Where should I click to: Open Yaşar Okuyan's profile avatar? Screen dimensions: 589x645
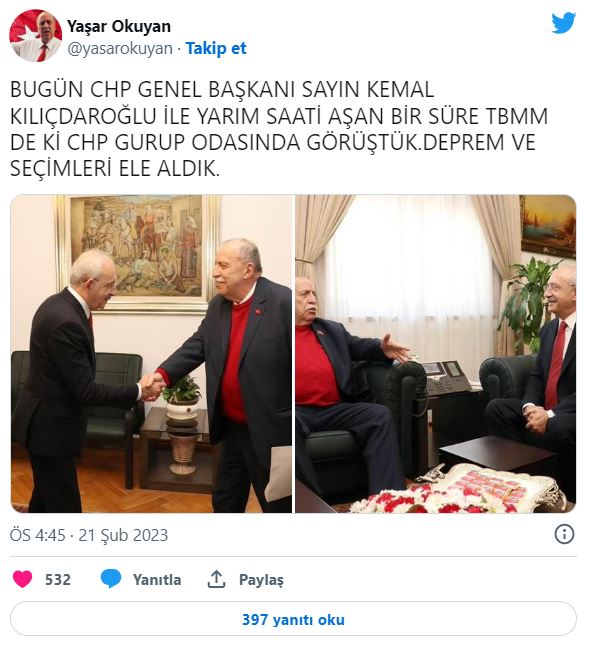click(x=36, y=36)
